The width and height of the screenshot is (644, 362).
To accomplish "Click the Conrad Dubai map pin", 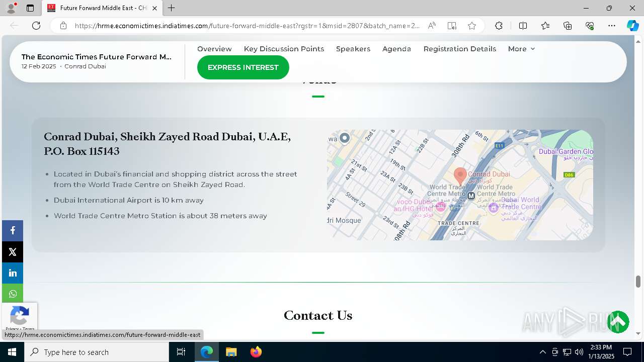I will (460, 176).
